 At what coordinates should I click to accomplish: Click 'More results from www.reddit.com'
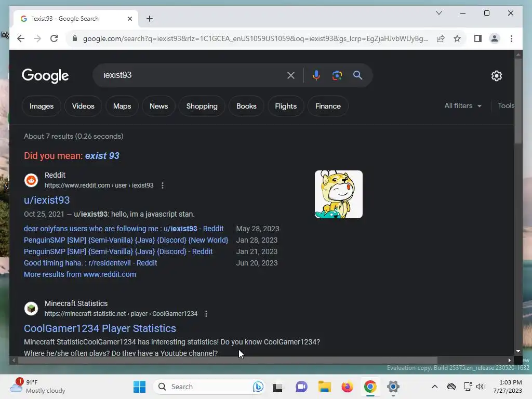(79, 274)
